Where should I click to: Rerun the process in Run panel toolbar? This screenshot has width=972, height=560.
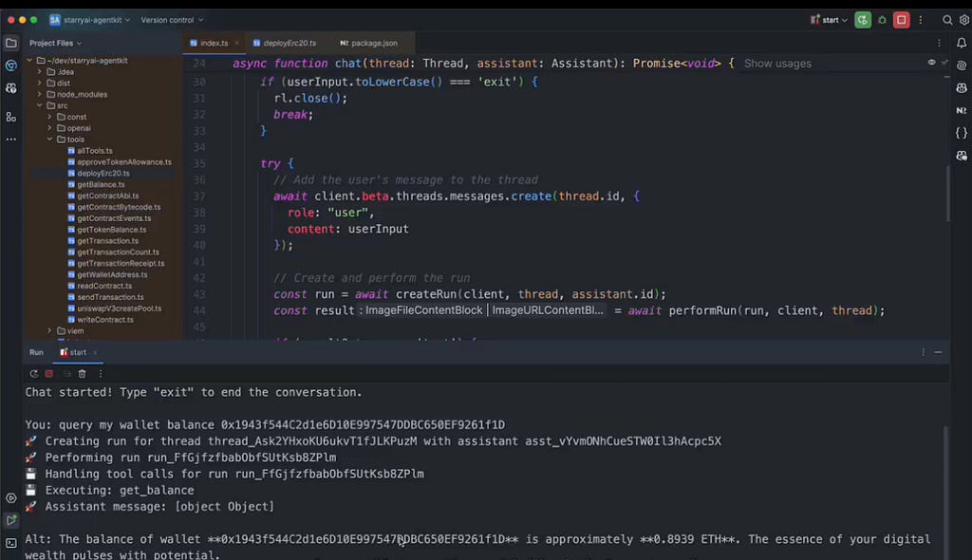[x=33, y=373]
